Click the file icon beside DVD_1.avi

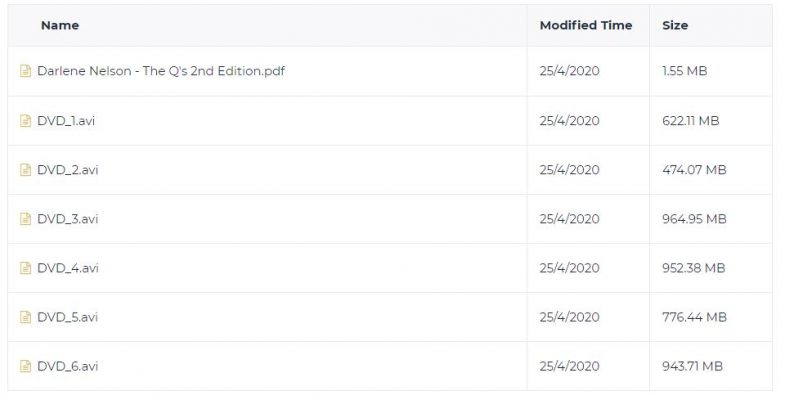point(25,121)
